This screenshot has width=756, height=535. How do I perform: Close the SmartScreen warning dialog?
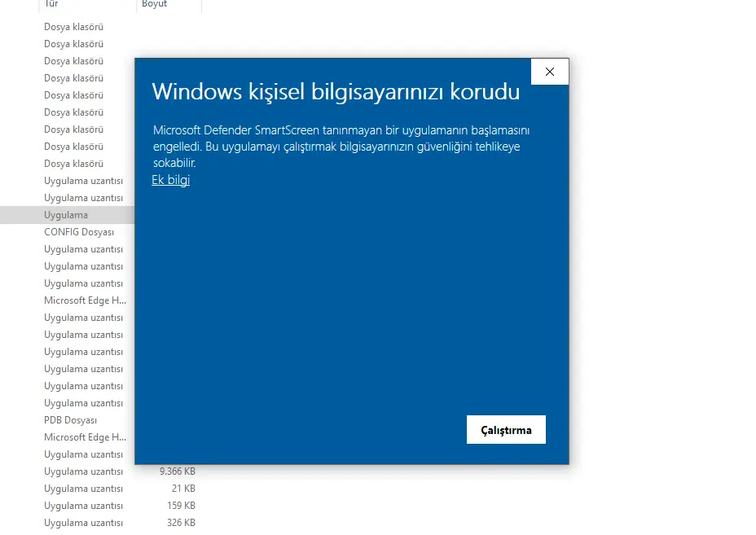550,72
